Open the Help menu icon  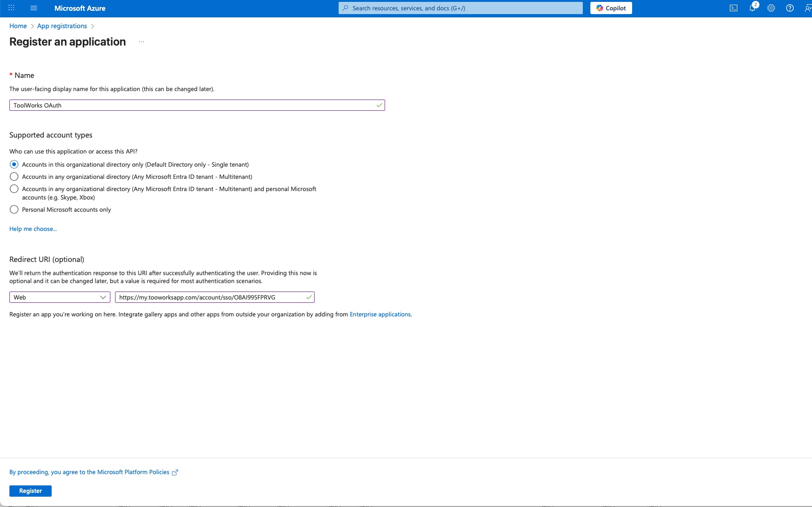coord(789,8)
